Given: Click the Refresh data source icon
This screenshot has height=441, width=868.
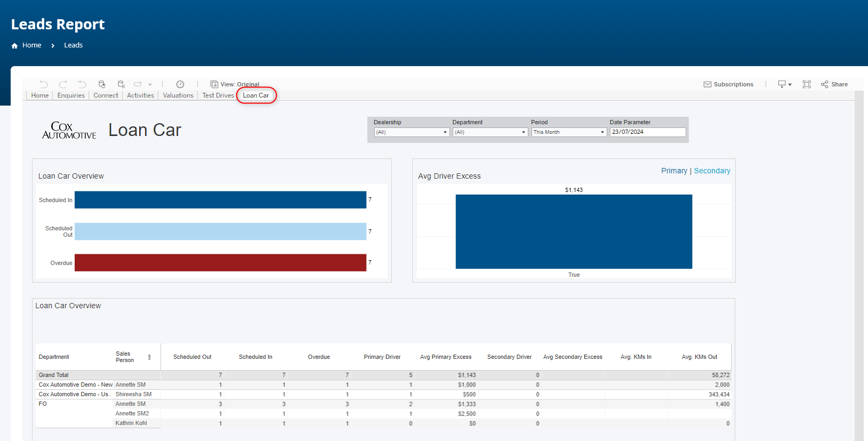Looking at the screenshot, I should click(x=102, y=84).
